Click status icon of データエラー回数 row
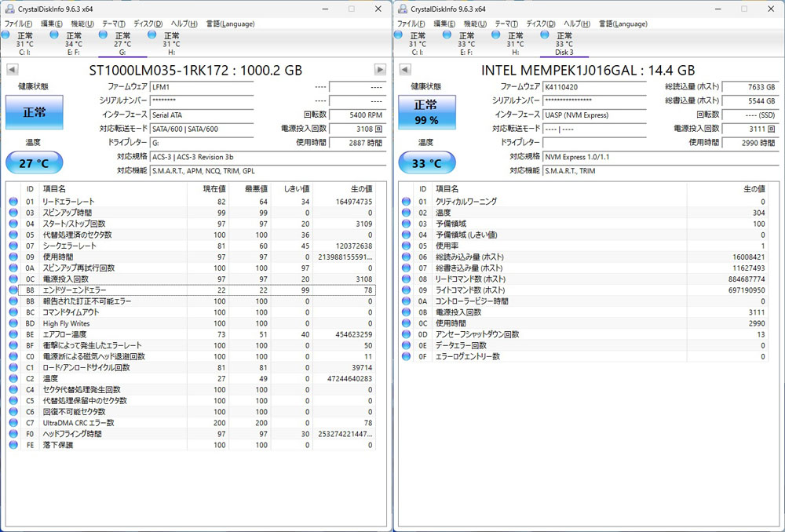Screen dimensions: 785x532 (x=406, y=345)
